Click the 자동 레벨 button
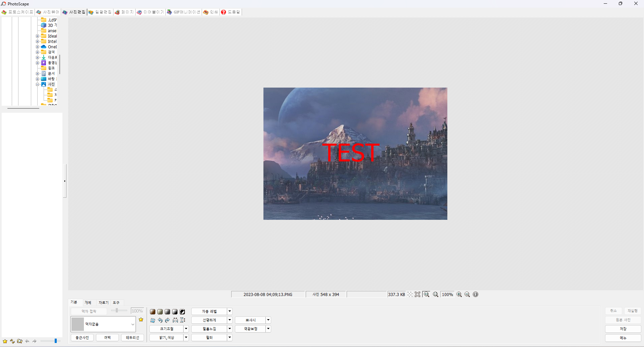This screenshot has width=644, height=347. (209, 311)
